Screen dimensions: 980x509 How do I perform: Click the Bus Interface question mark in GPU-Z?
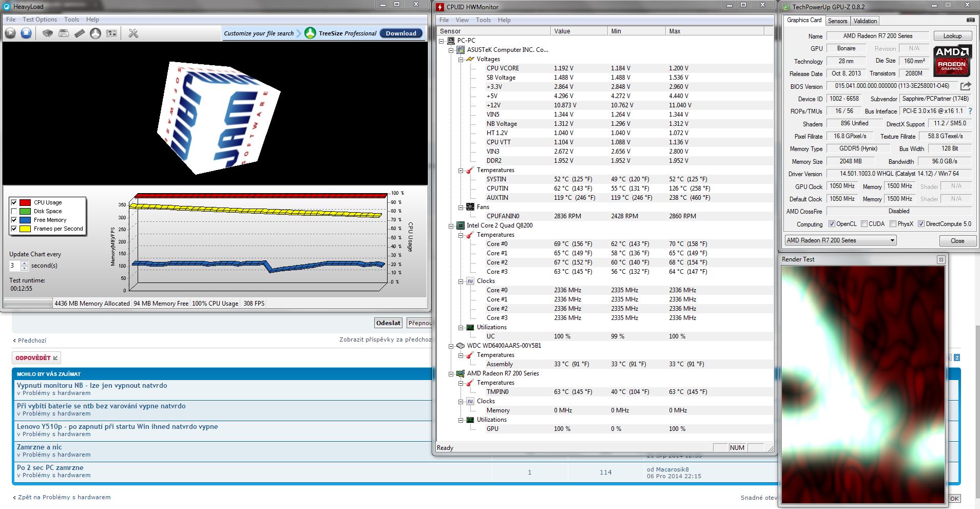(970, 111)
